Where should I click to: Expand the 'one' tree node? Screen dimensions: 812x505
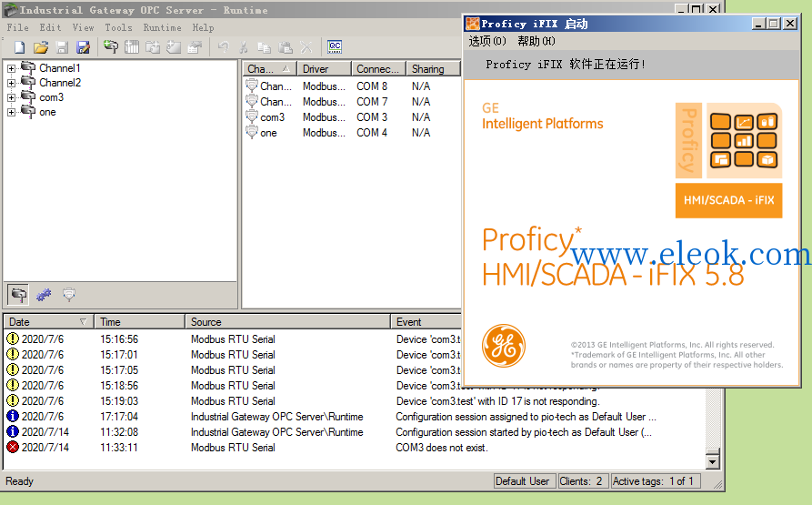click(x=11, y=112)
